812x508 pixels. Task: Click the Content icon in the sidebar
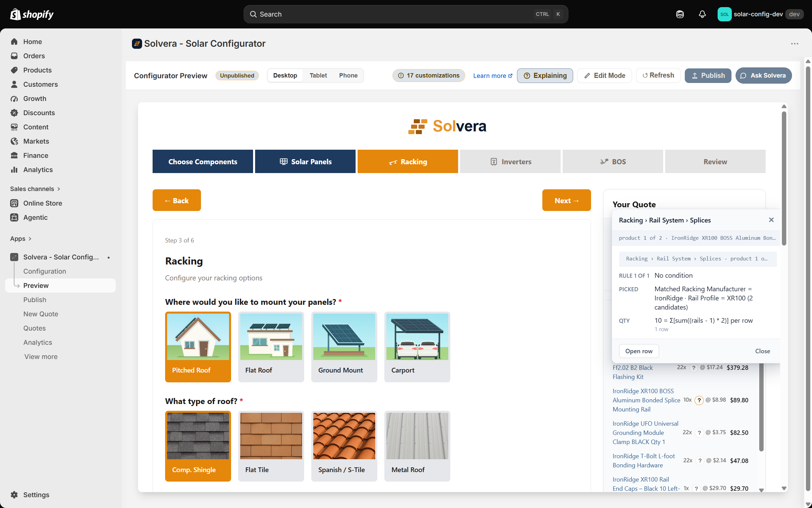click(14, 127)
